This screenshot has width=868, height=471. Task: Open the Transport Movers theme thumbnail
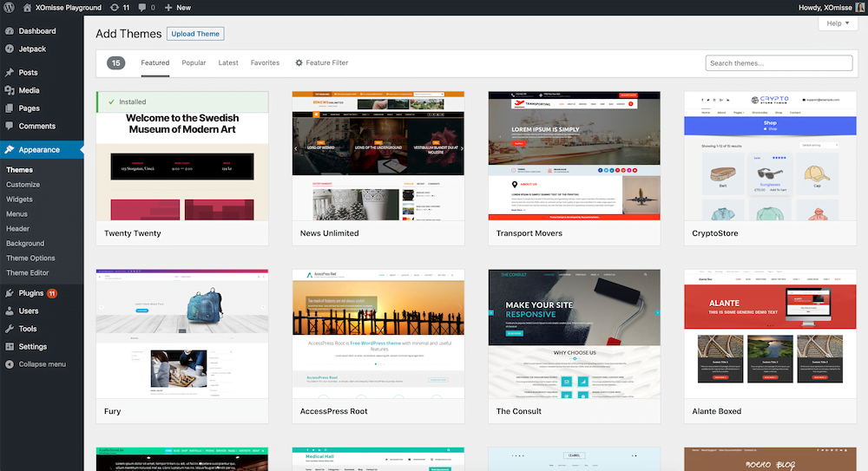tap(574, 155)
